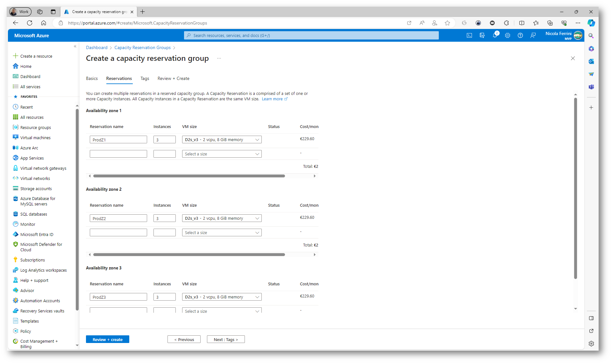The width and height of the screenshot is (612, 364).
Task: Open empty VM size dropdown in zone 2
Action: click(222, 232)
